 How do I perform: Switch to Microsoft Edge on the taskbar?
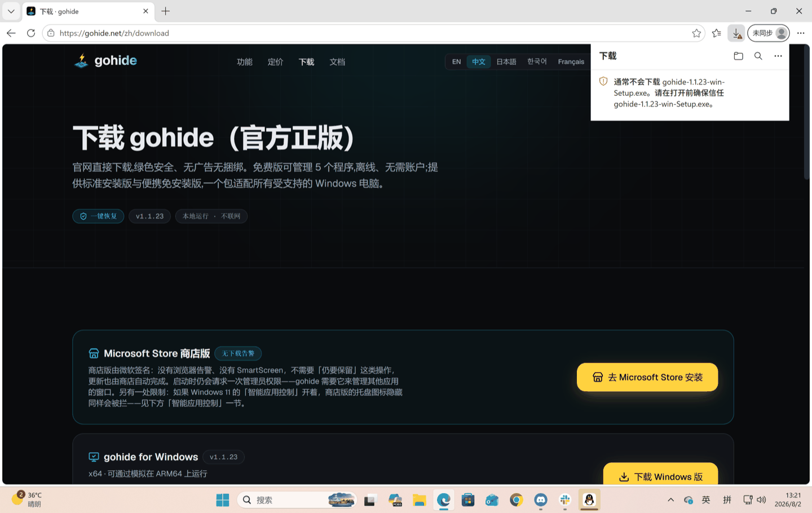coord(444,500)
